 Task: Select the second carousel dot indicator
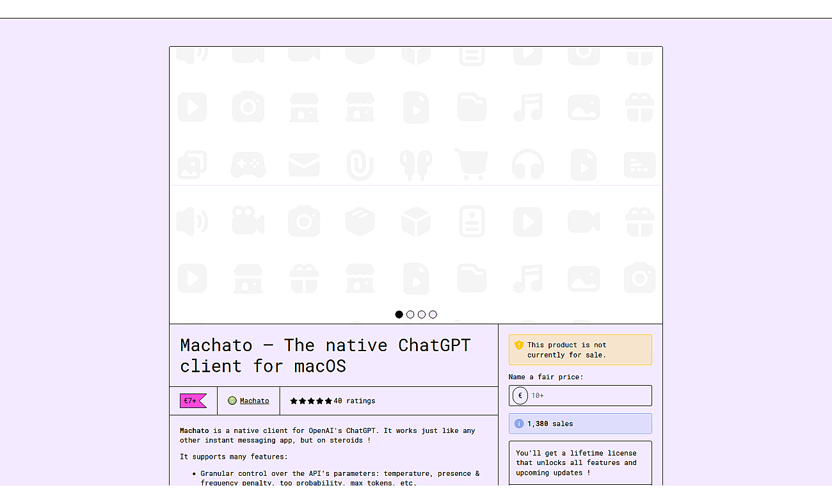pyautogui.click(x=410, y=314)
